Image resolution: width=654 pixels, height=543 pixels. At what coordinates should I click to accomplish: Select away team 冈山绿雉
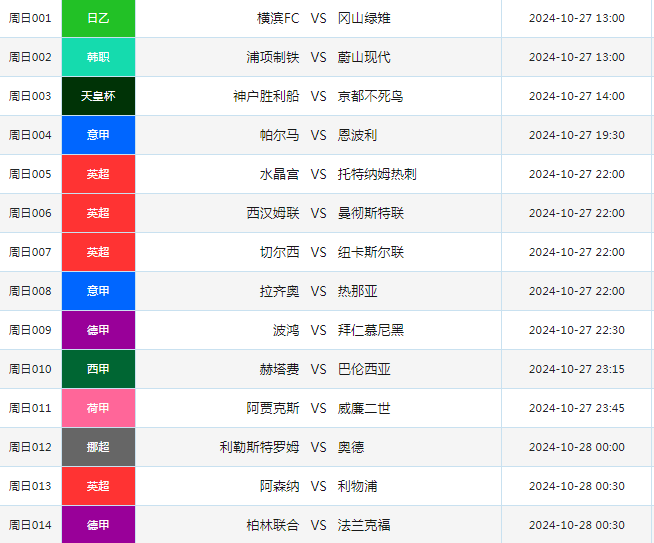click(x=364, y=18)
